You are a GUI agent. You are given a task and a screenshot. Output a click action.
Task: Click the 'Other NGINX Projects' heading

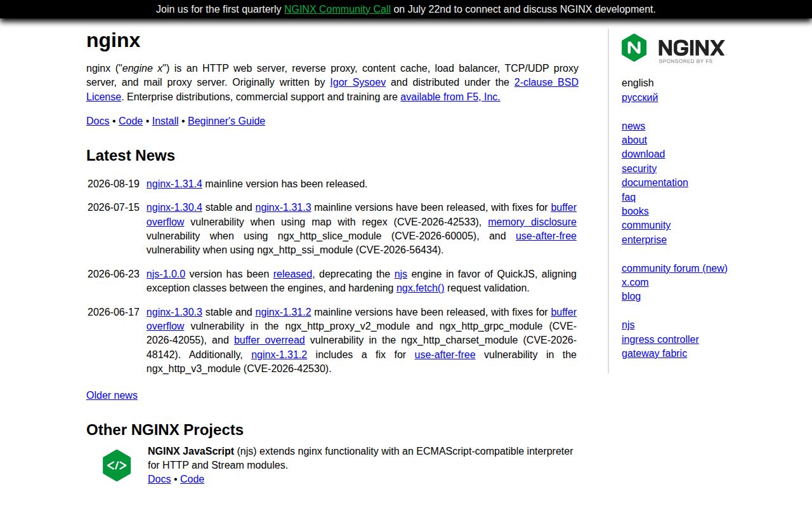(x=165, y=430)
